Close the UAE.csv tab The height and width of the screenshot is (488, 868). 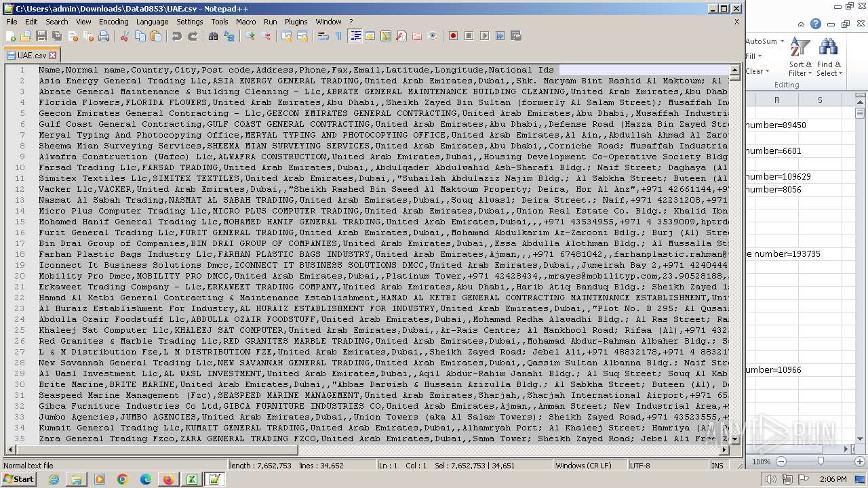(x=53, y=56)
